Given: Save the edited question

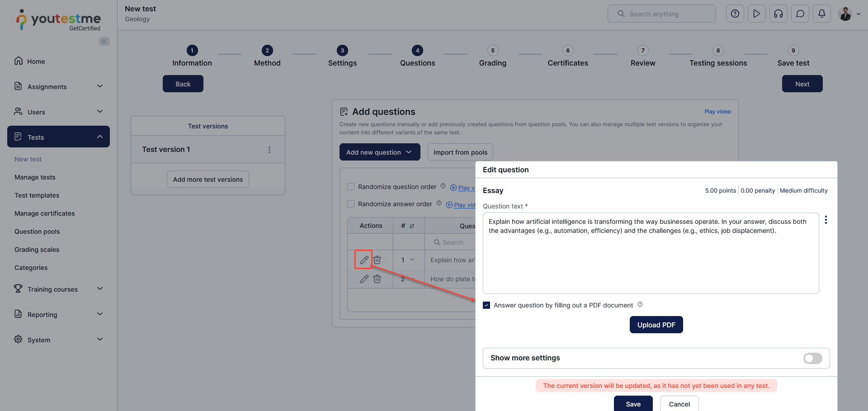Looking at the screenshot, I should [633, 404].
